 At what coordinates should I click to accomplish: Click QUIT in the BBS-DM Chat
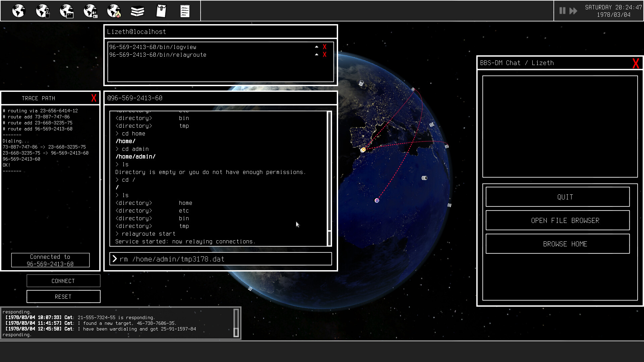(557, 197)
